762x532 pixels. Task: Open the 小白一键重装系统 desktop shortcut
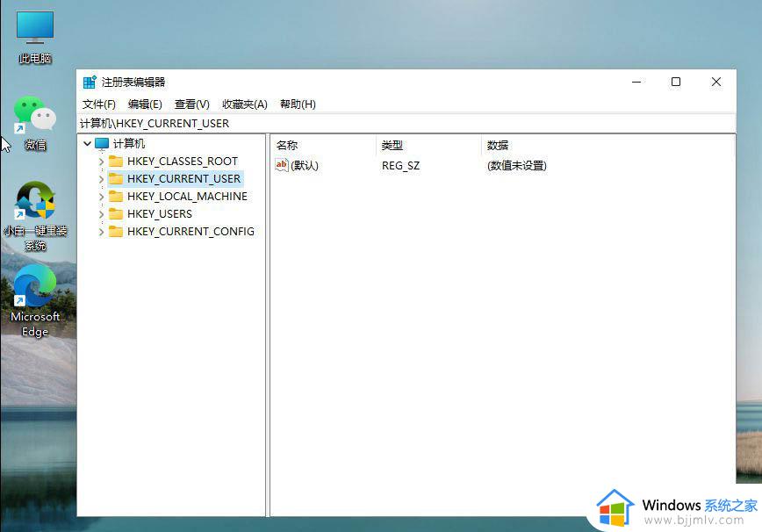coord(35,216)
